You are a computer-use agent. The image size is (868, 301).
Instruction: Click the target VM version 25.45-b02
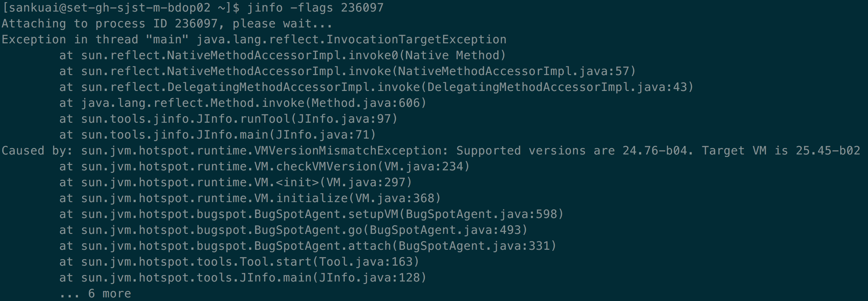828,150
